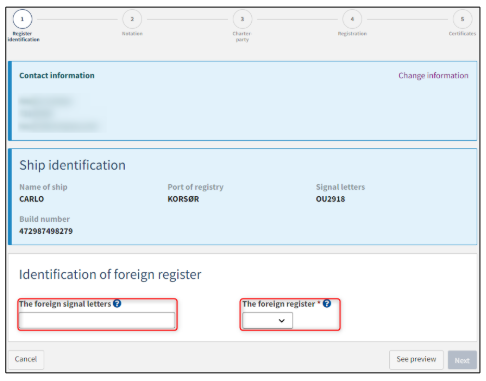Expand The foreign register dropdown
486x381 pixels.
pyautogui.click(x=267, y=320)
